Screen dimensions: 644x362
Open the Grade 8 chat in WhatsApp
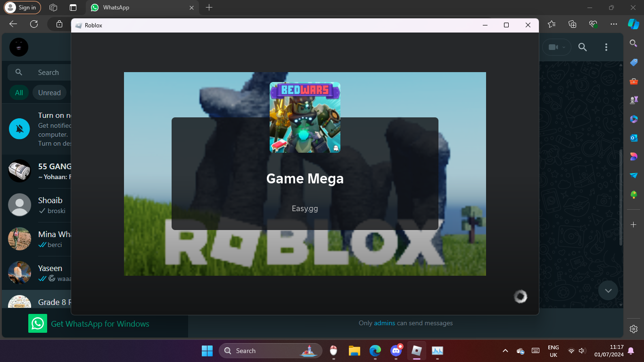[x=37, y=299]
